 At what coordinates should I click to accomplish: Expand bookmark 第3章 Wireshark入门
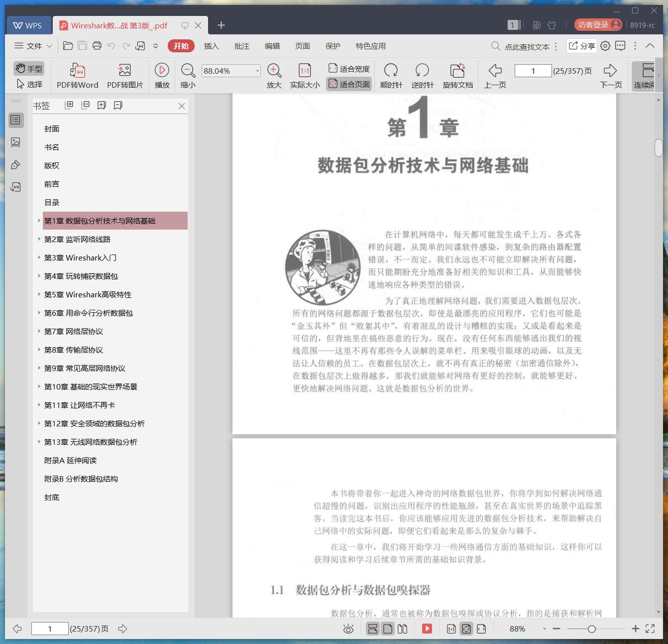click(39, 258)
